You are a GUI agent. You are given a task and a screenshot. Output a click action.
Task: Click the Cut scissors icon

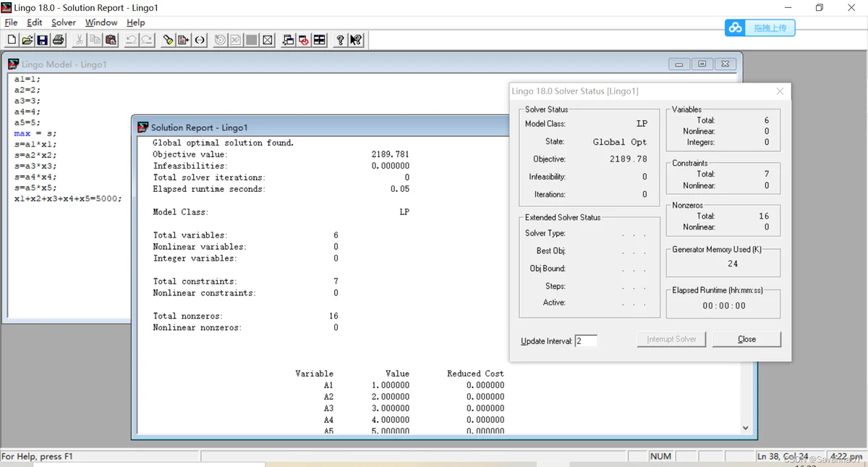pyautogui.click(x=80, y=40)
